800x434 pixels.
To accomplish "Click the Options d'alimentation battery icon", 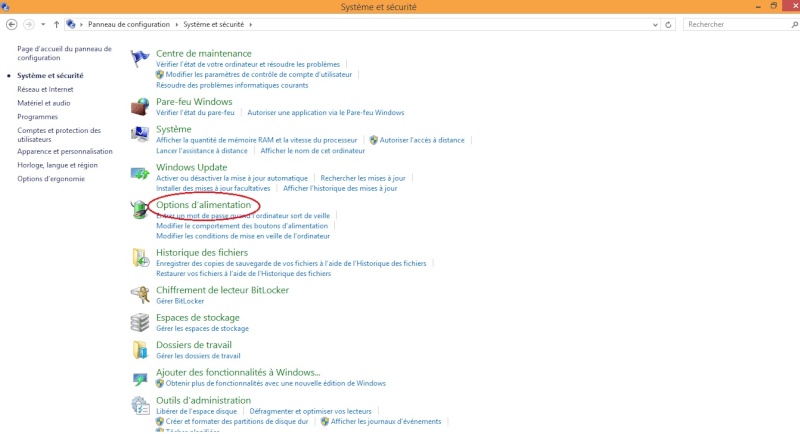I will pos(139,210).
